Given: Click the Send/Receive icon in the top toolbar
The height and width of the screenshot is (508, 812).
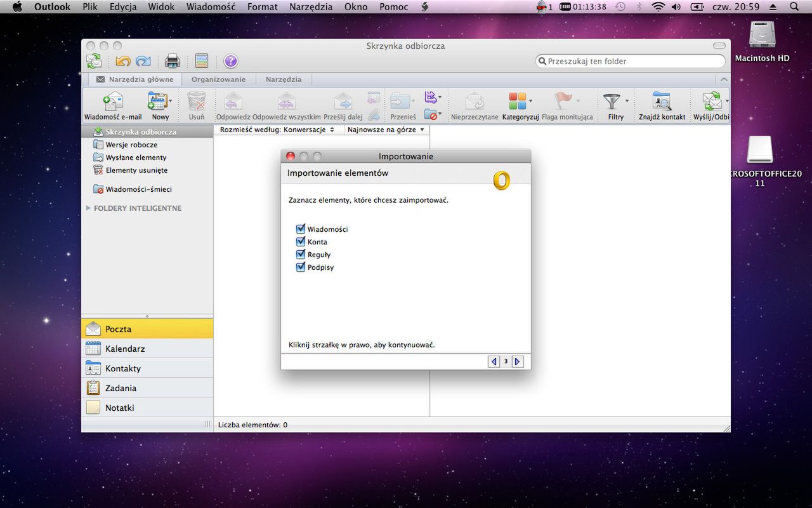Looking at the screenshot, I should tap(94, 61).
